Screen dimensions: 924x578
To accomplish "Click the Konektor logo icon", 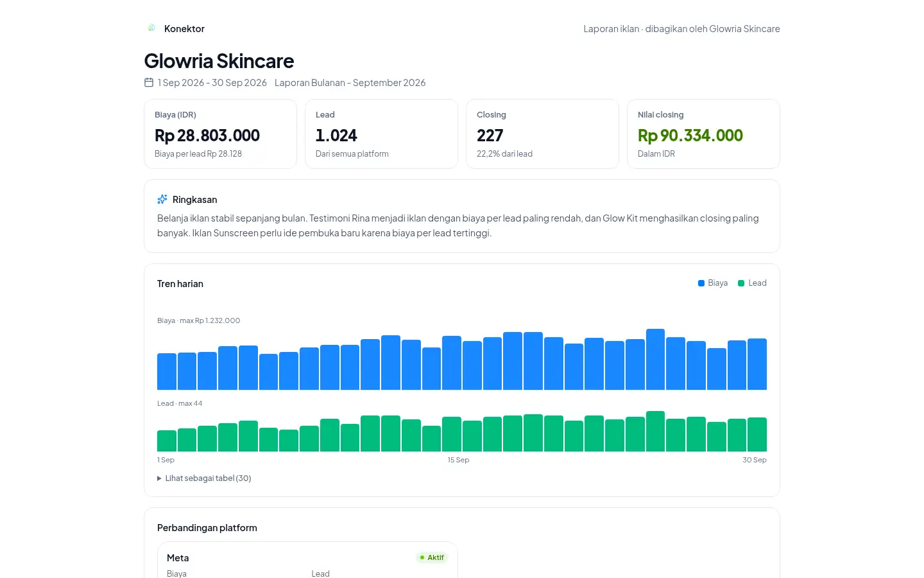I will pyautogui.click(x=151, y=28).
